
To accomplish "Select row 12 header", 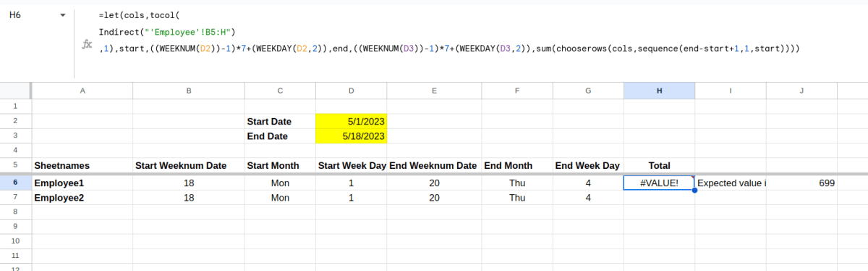I will tap(14, 267).
